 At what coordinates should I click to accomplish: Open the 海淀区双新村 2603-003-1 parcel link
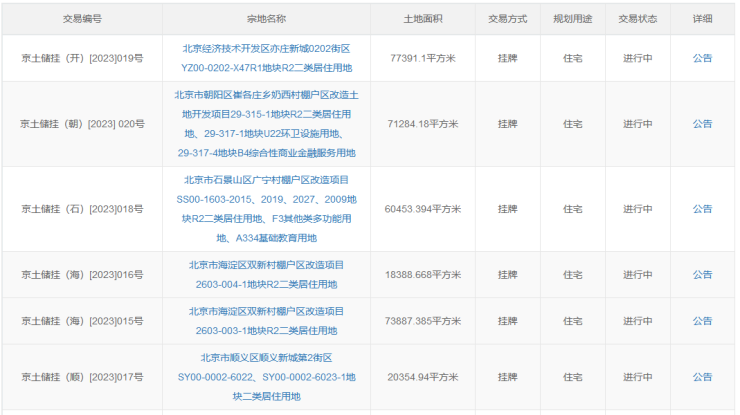(x=266, y=321)
